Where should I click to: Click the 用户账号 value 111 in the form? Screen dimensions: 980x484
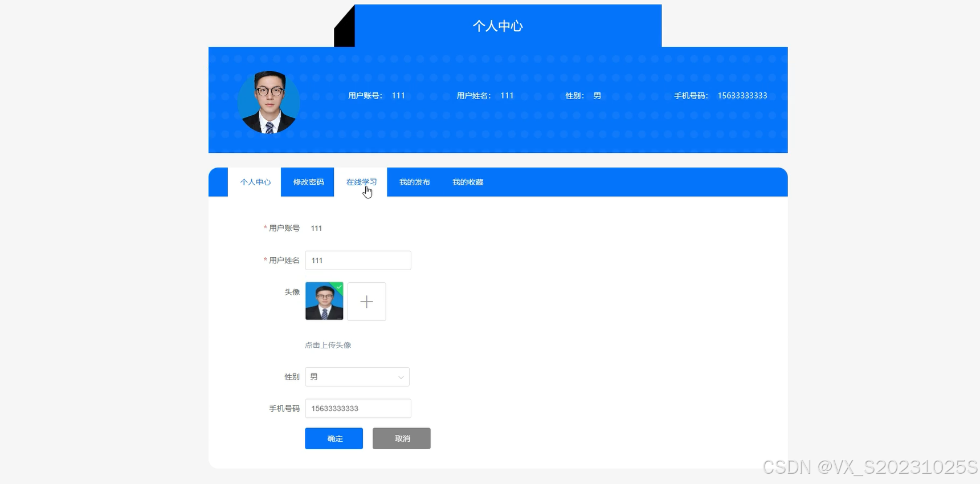point(316,228)
